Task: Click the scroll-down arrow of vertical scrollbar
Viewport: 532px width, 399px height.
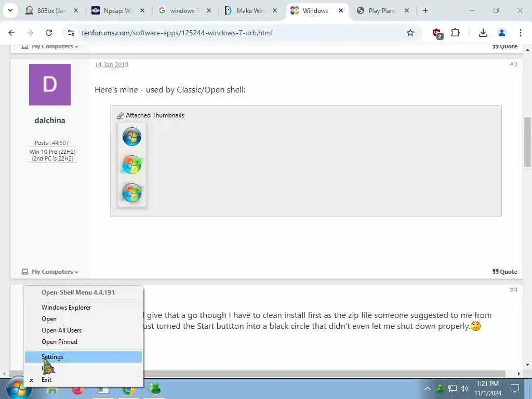Action: (527, 365)
